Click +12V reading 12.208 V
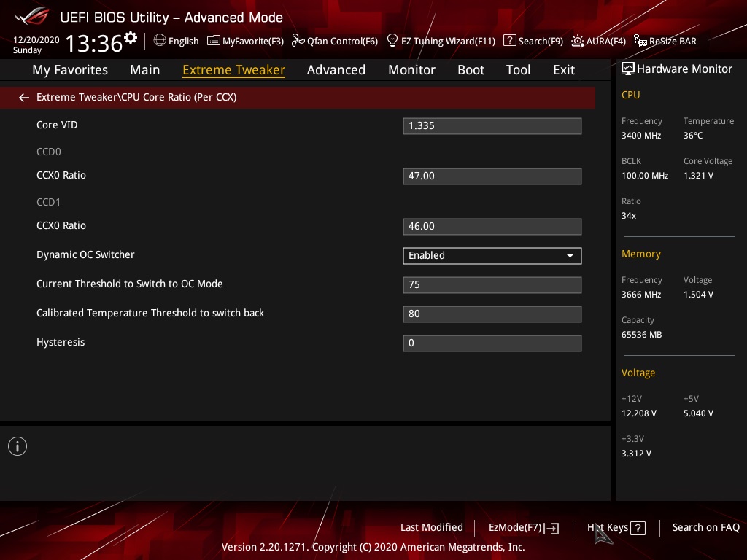Viewport: 747px width, 560px height. 639,413
